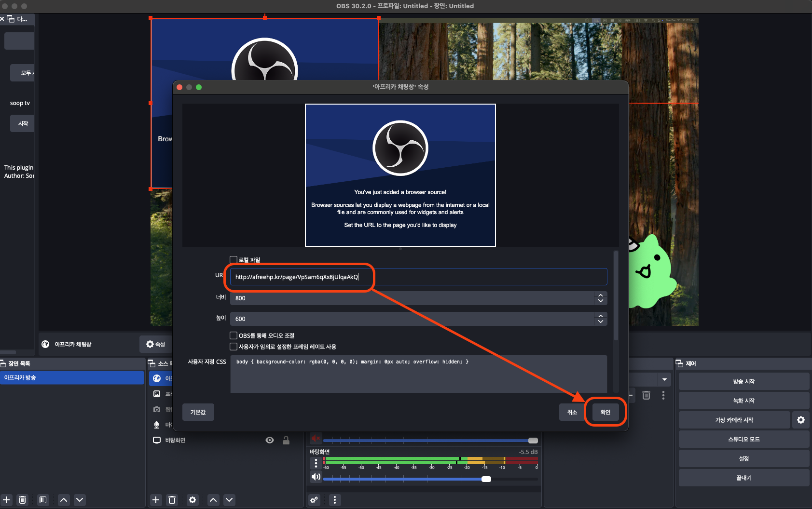Open advanced audio properties gears icon

click(x=314, y=500)
